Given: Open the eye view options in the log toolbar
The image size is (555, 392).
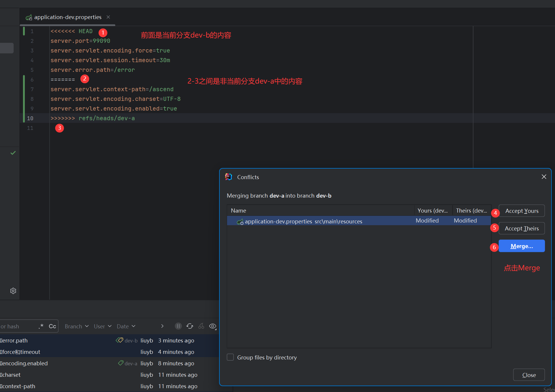Looking at the screenshot, I should [213, 326].
